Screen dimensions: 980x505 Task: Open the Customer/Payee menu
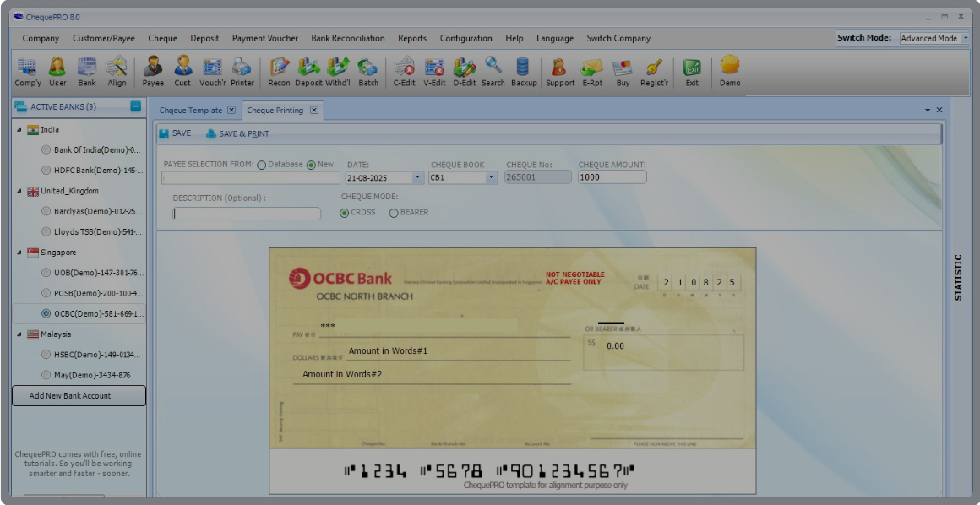[x=104, y=38]
